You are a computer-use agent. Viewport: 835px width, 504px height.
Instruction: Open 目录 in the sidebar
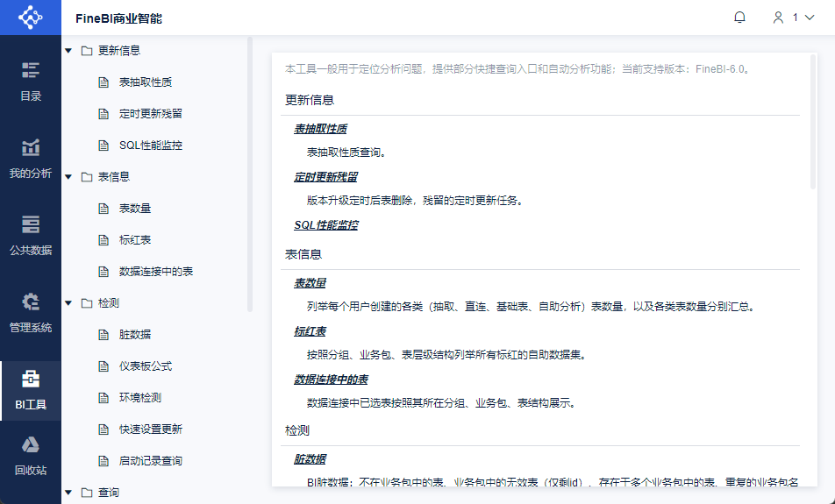coord(31,82)
